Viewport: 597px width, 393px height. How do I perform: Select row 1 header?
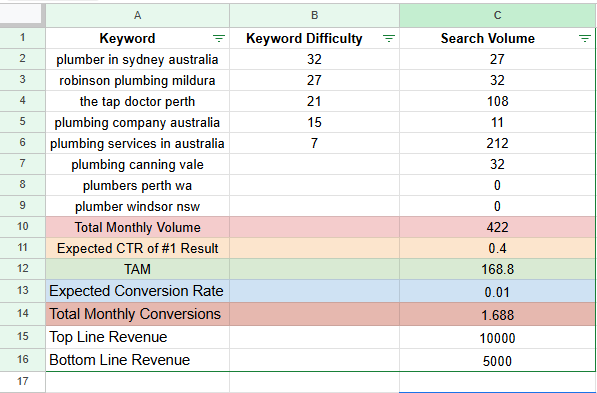click(x=22, y=38)
